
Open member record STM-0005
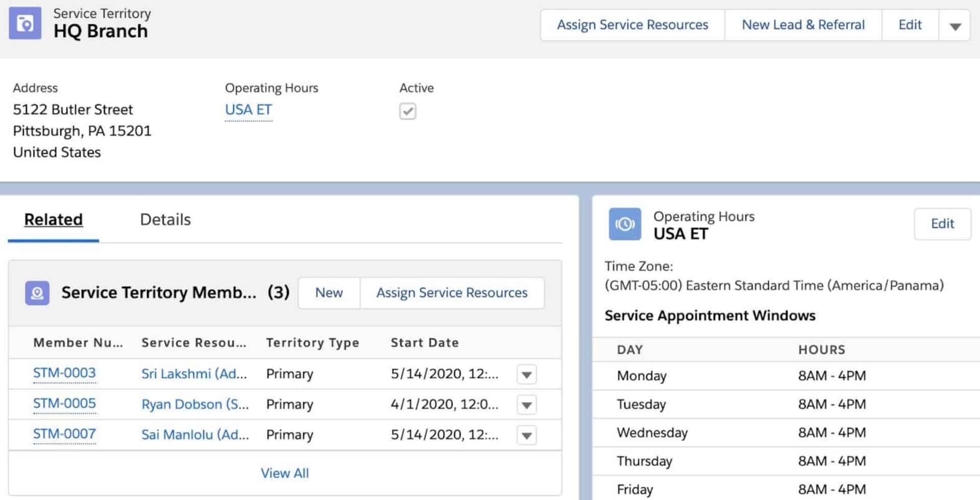64,403
